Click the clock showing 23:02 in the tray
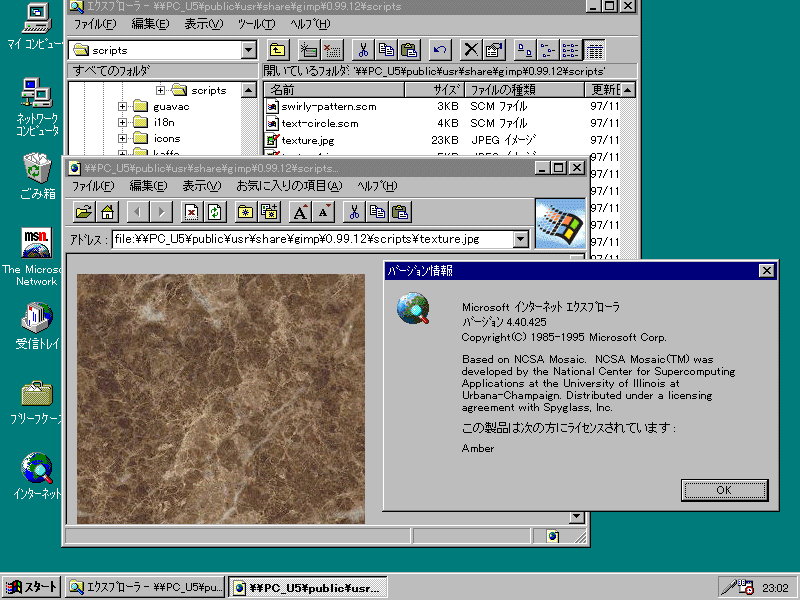The width and height of the screenshot is (800, 600). [x=775, y=588]
